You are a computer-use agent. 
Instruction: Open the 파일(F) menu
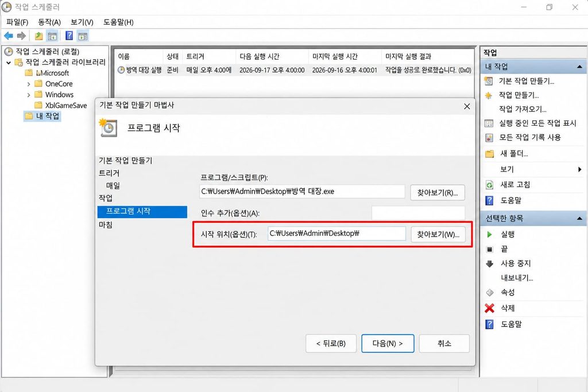click(x=17, y=22)
